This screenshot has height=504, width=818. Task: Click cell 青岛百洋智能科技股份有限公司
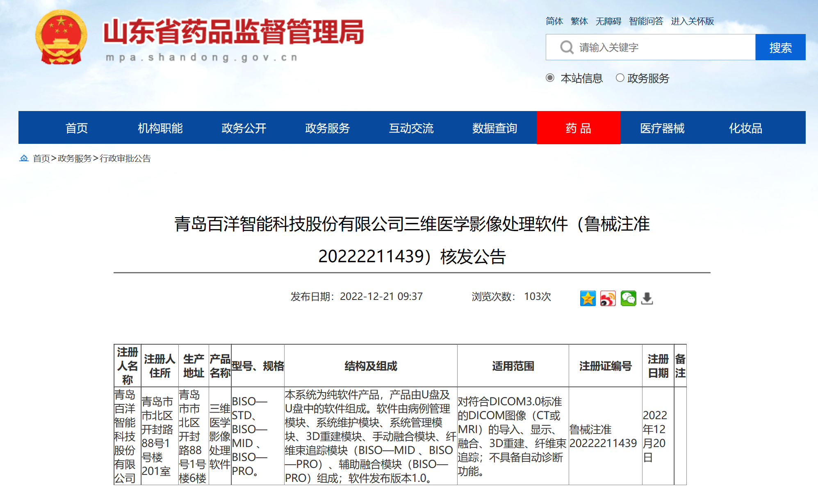coord(128,436)
